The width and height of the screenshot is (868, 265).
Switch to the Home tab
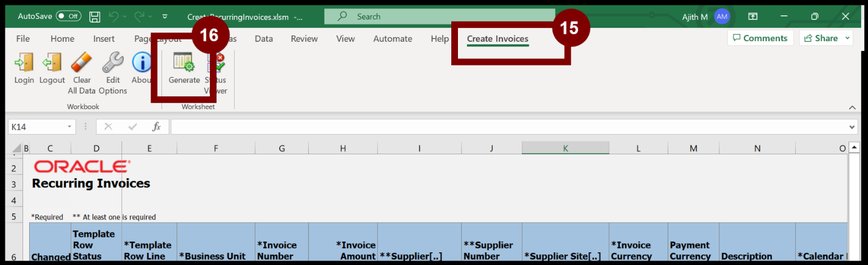tap(62, 38)
